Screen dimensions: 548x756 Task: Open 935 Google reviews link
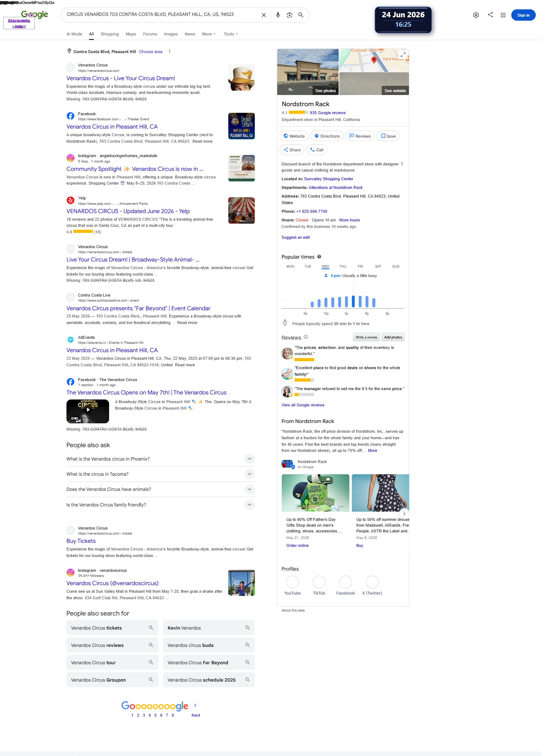[328, 113]
